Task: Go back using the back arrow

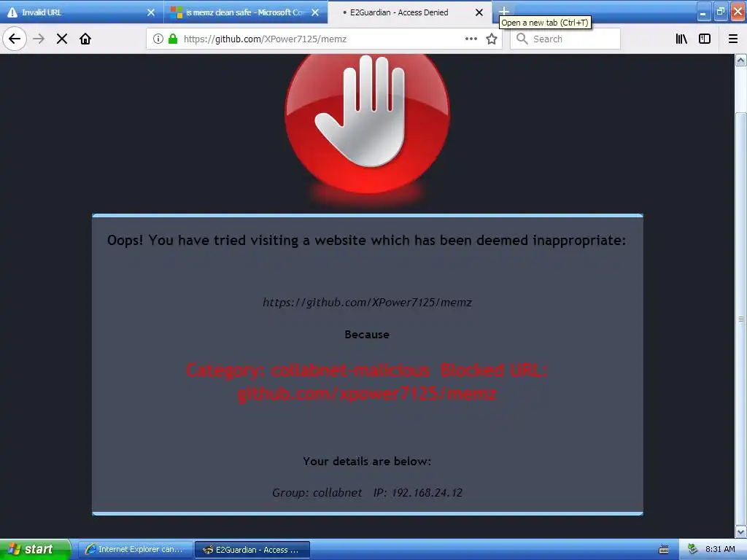Action: (x=15, y=39)
